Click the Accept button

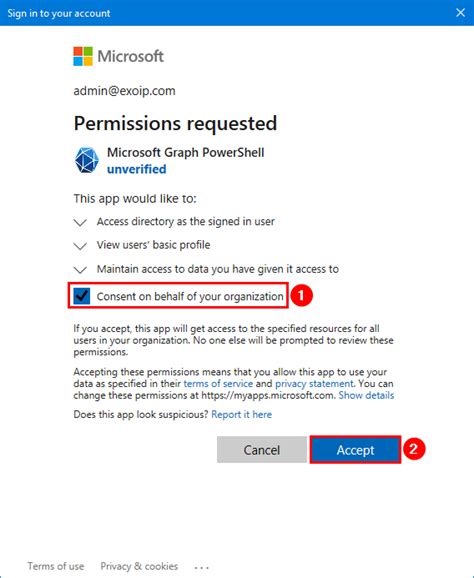point(355,450)
